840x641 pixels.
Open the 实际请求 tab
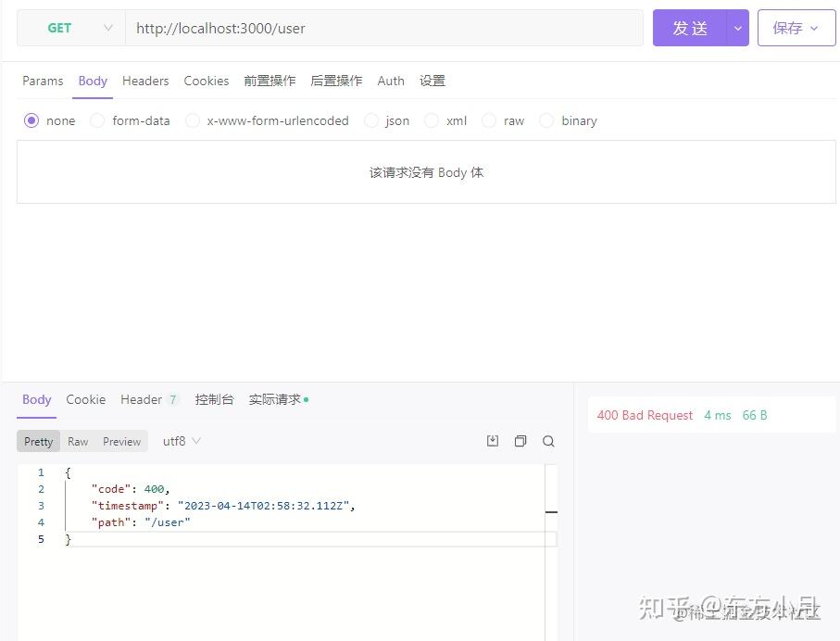coord(278,400)
